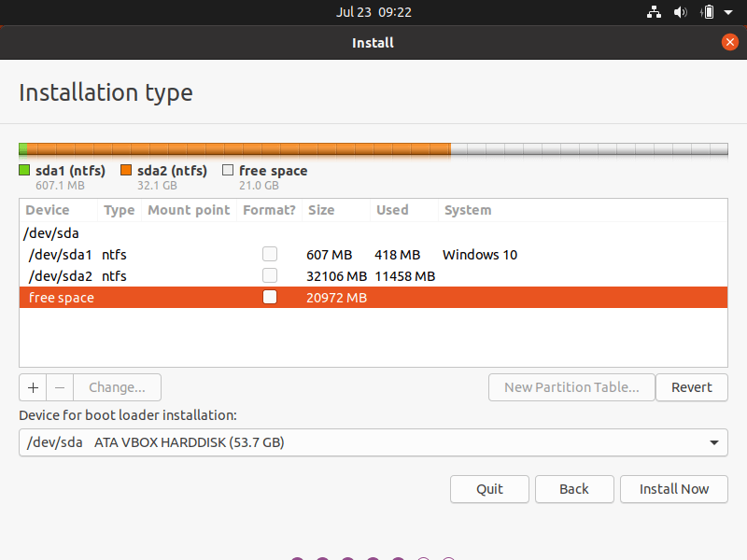Click the Format? column header

(x=269, y=210)
